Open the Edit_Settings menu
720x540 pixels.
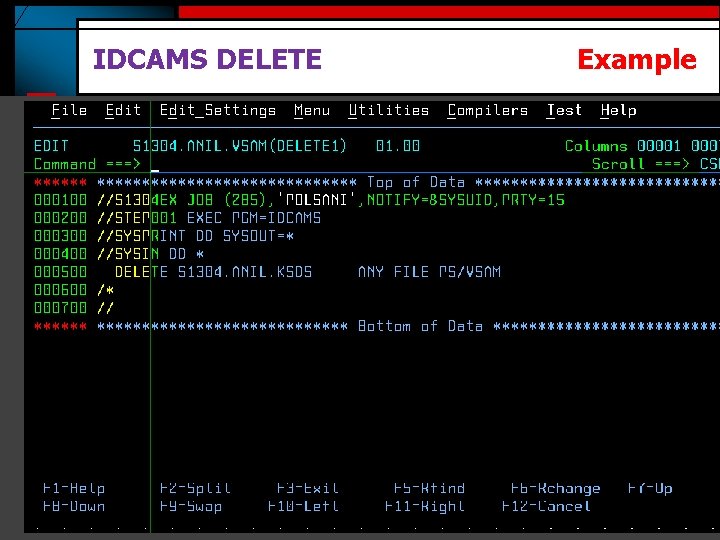tap(218, 111)
